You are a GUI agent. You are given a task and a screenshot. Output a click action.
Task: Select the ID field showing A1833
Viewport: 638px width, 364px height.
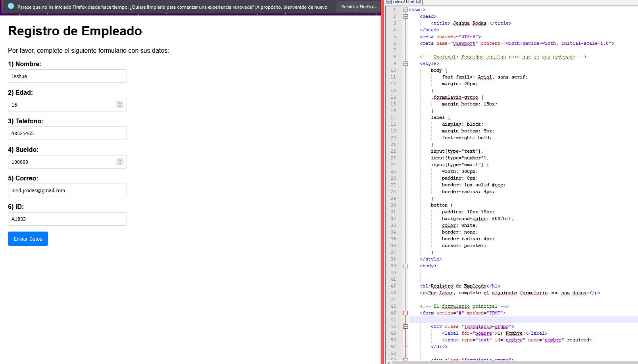coord(67,219)
